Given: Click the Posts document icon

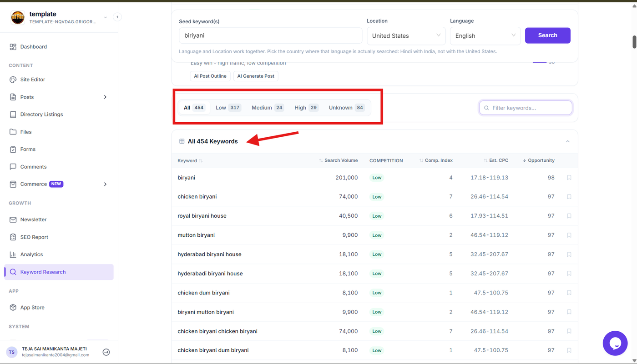Looking at the screenshot, I should [13, 97].
